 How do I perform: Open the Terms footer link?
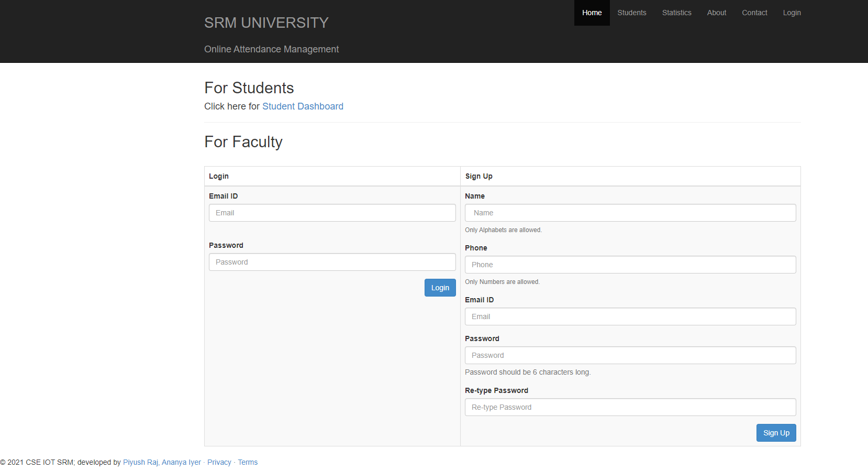click(248, 462)
